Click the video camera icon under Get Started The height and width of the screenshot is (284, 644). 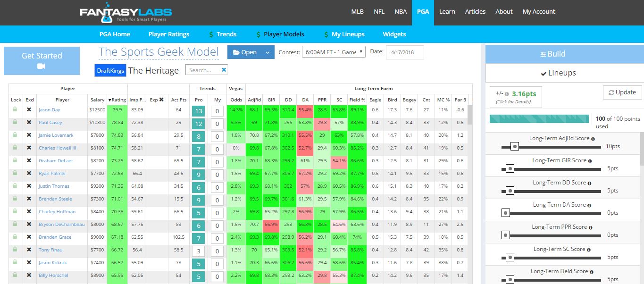(42, 67)
